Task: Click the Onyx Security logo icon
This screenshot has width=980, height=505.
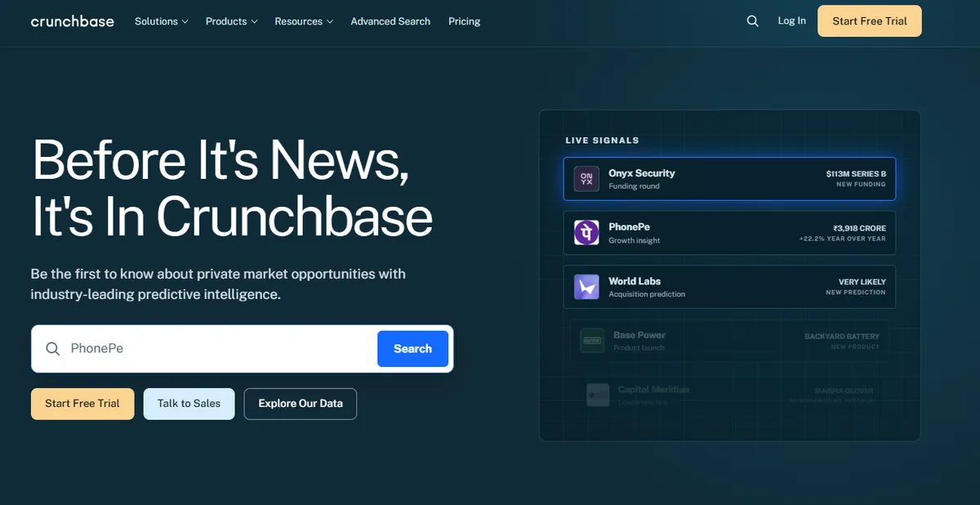Action: tap(586, 179)
